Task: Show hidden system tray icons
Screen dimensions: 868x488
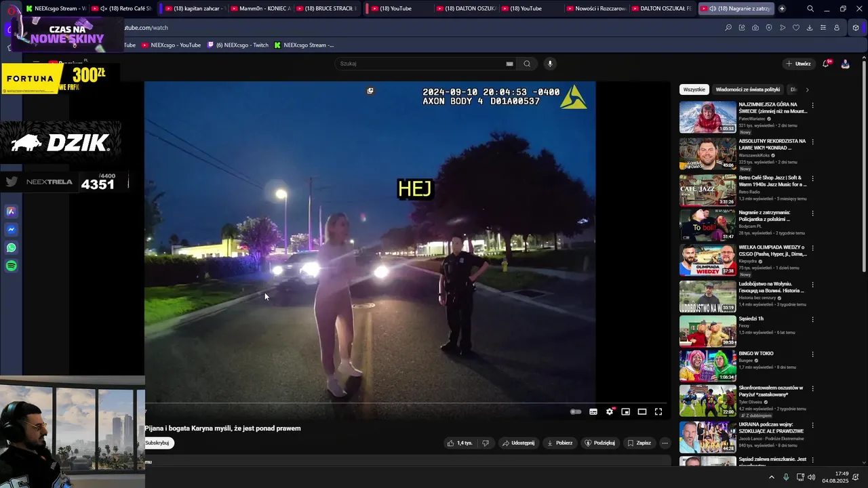Action: click(771, 477)
